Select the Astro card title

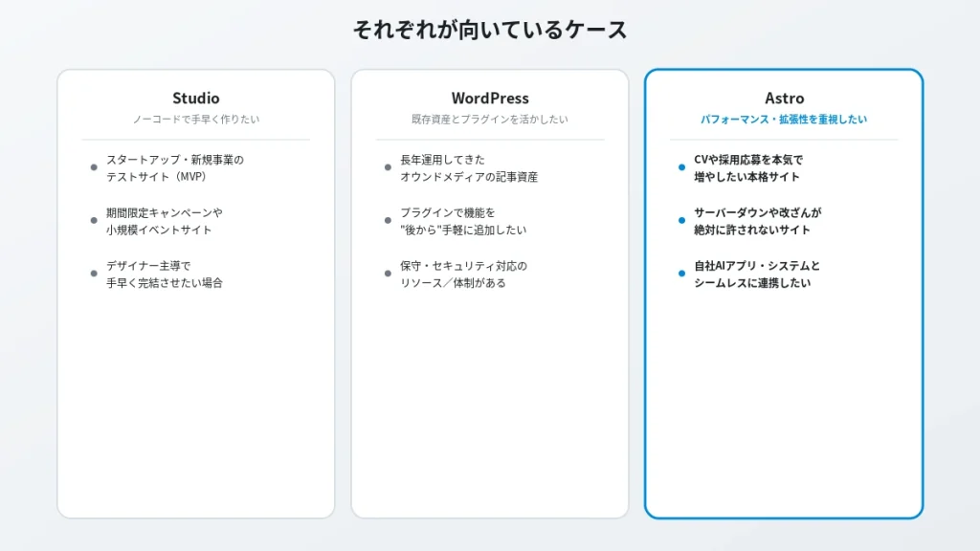(785, 99)
